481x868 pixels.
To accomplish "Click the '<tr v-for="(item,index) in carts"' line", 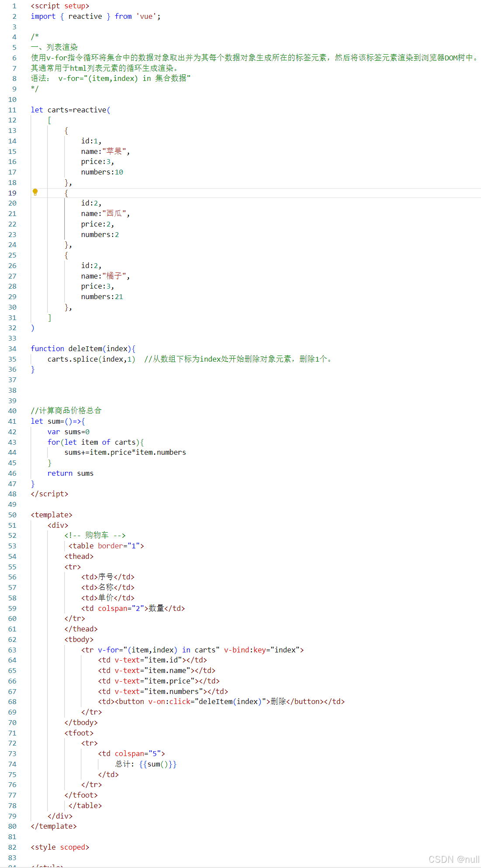I will [x=193, y=650].
